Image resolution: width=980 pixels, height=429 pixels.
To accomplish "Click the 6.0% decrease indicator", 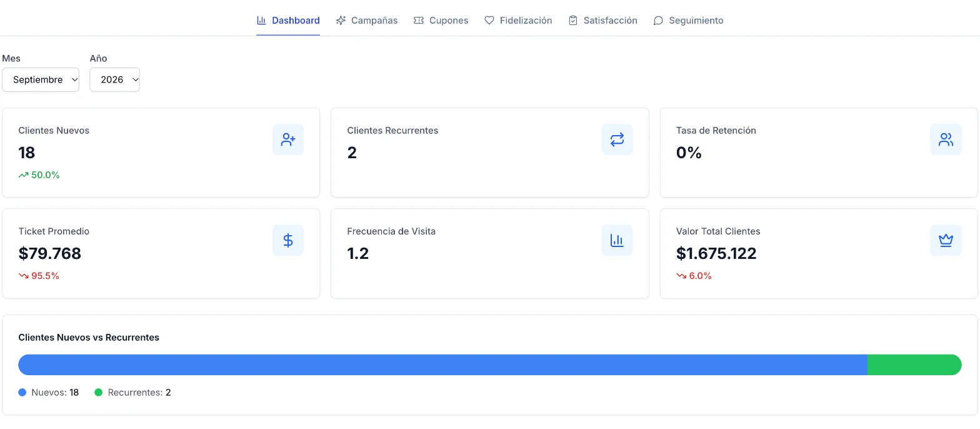I will point(694,276).
